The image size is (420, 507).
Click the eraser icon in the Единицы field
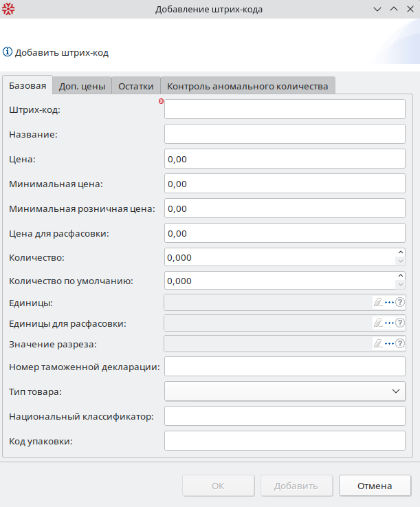click(x=377, y=302)
